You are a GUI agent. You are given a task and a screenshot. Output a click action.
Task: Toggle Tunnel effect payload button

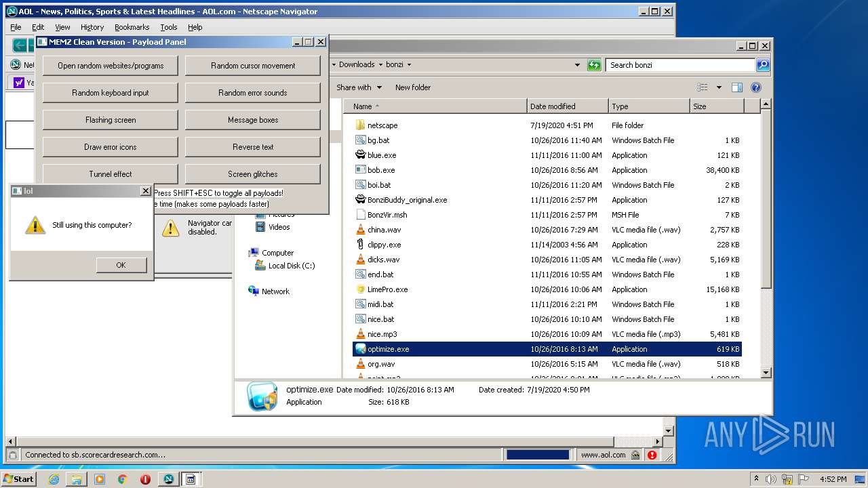[x=111, y=174]
